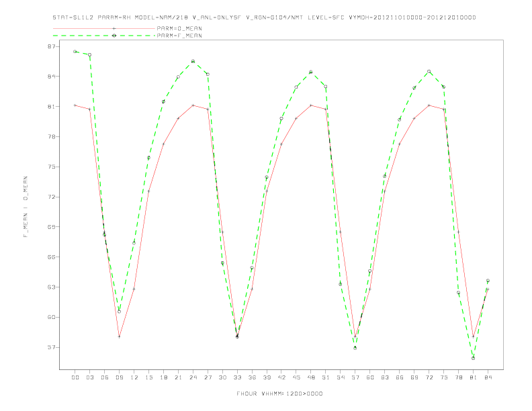This screenshot has height=411, width=532.
Task: Click x-axis forecast hour label 54
Action: click(x=341, y=377)
